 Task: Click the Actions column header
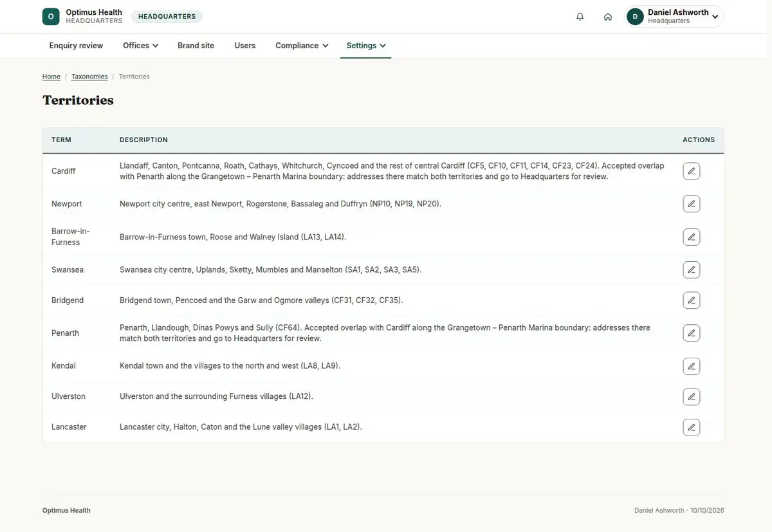coord(699,140)
